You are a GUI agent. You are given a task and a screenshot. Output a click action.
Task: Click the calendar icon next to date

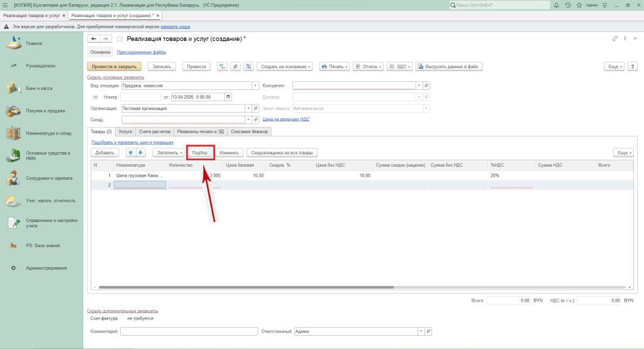point(228,97)
